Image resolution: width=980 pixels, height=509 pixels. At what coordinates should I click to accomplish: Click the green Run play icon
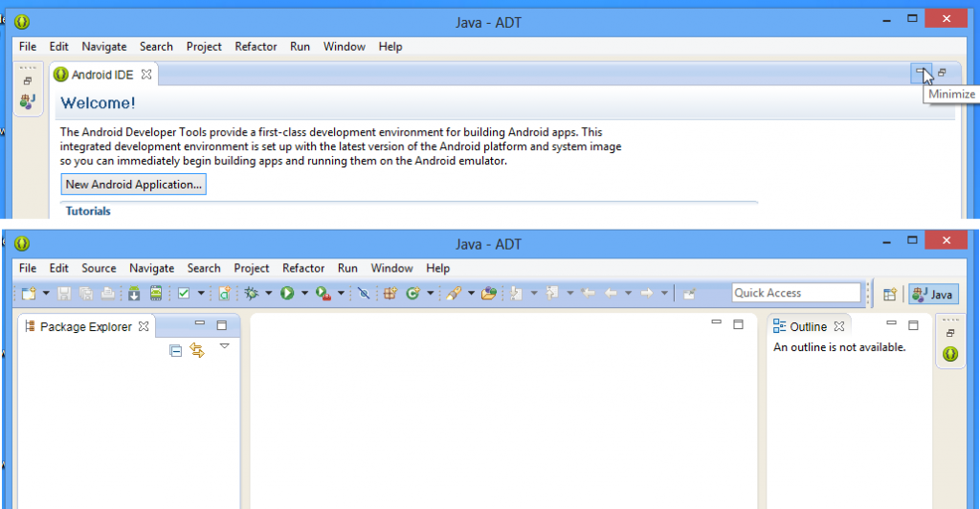tap(287, 293)
